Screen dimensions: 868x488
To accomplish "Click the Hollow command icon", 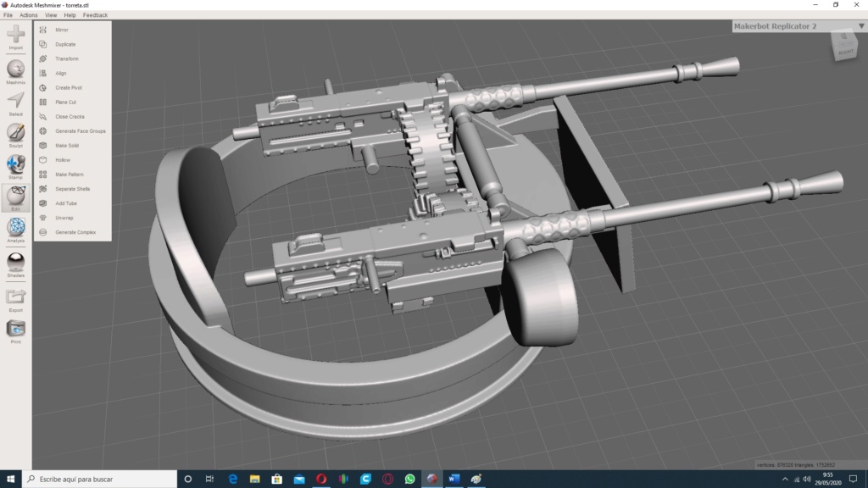I will 43,160.
